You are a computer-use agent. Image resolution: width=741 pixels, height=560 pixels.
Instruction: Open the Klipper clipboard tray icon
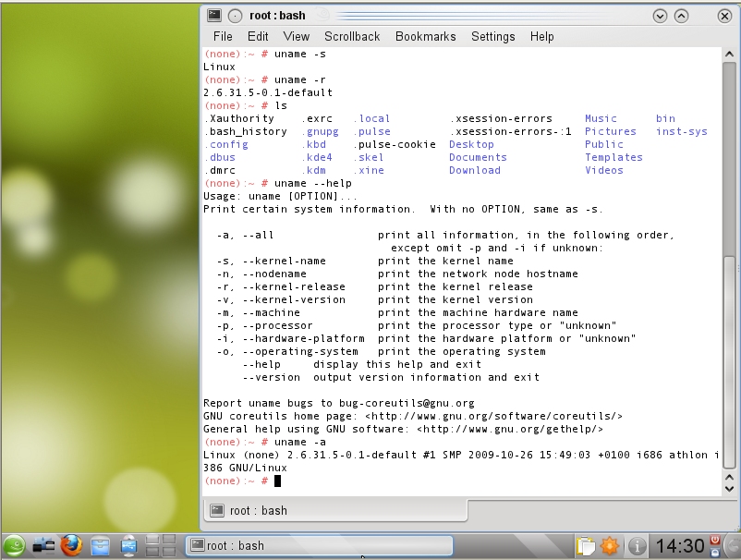click(586, 545)
